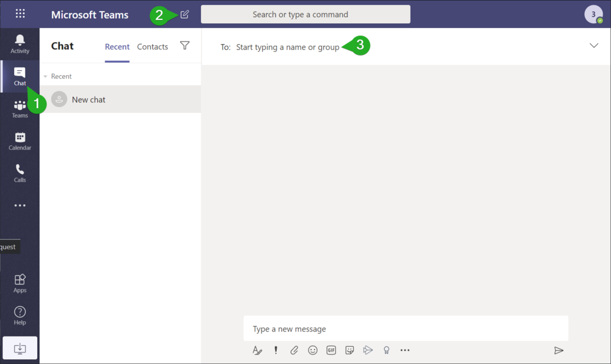Show more apps via the ellipsis
The width and height of the screenshot is (611, 364).
tap(20, 205)
